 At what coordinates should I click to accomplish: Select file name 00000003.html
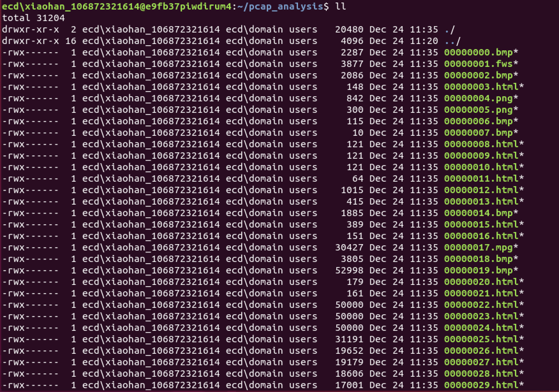[x=481, y=87]
